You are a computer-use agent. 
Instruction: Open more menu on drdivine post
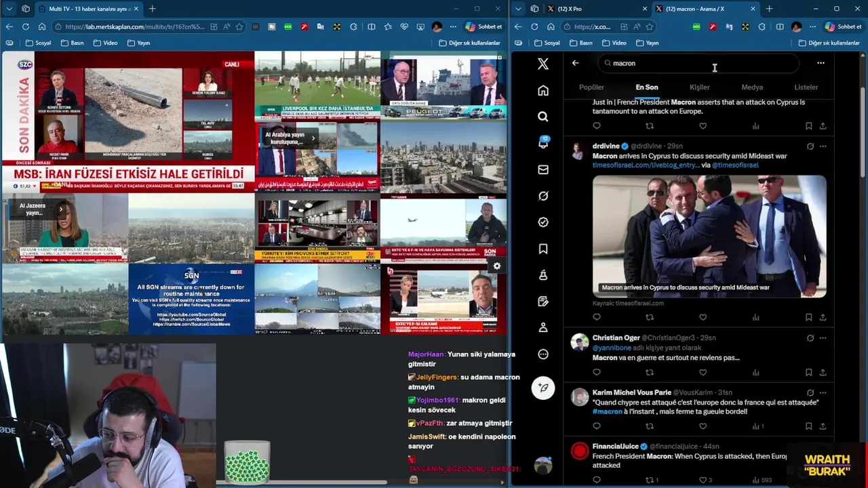pos(823,146)
